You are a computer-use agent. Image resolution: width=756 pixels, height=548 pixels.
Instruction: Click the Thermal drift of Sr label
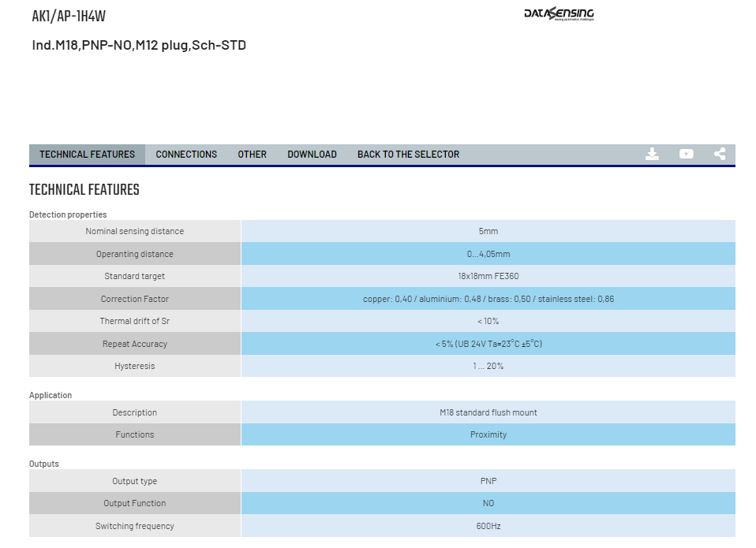pos(134,321)
